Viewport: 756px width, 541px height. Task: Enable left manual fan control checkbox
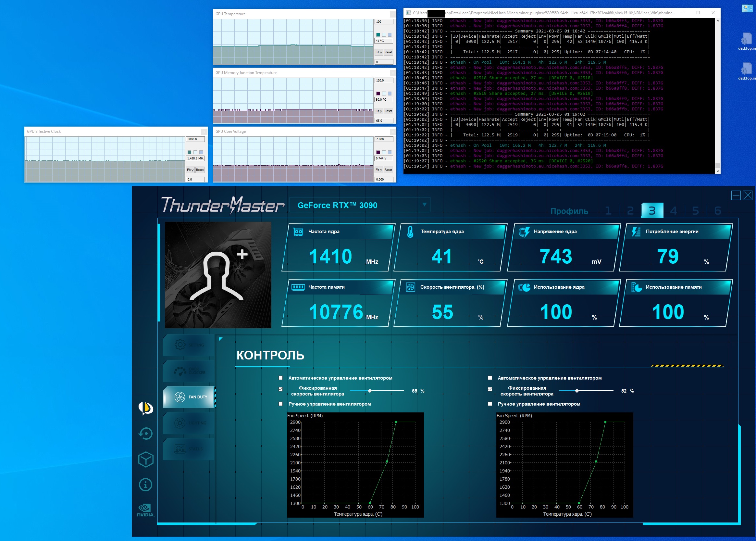pos(280,404)
